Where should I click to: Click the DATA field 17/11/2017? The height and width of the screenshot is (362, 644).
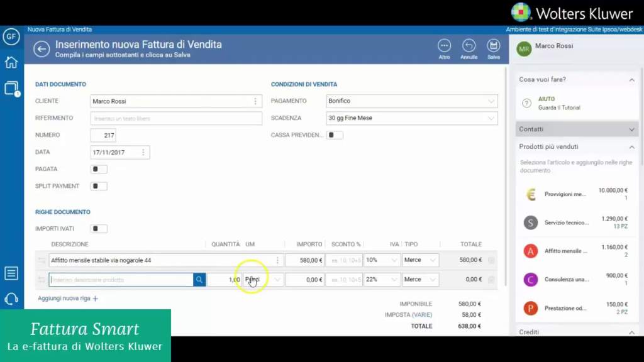(x=120, y=153)
